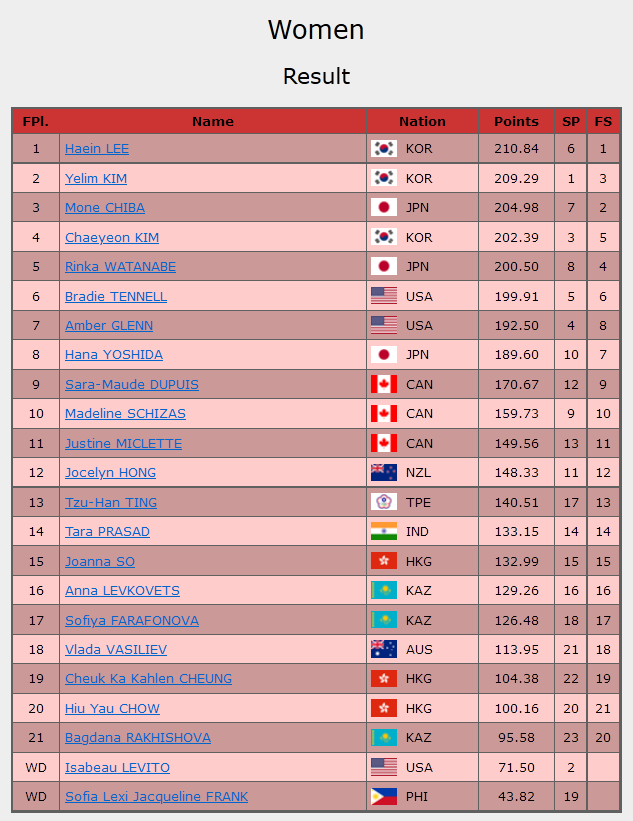Follow the Cheuk Ka Kahlen CHEUNG link
Viewport: 633px width, 821px height.
point(148,679)
